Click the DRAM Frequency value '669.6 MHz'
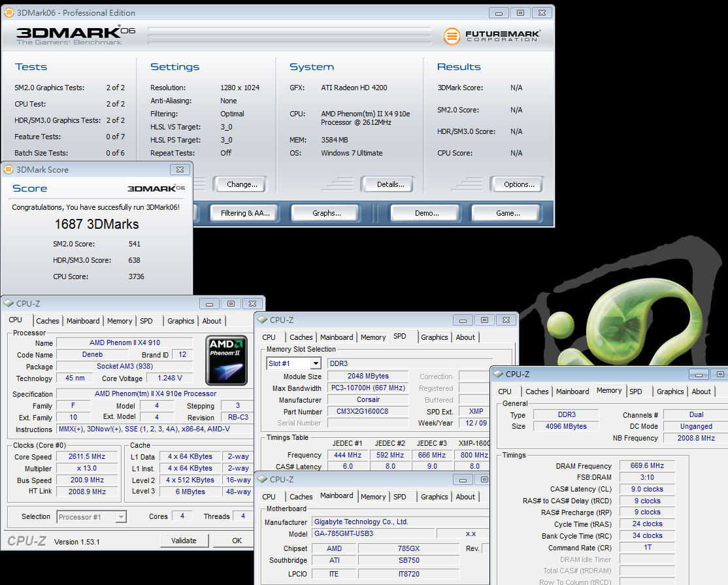Screen dimensions: 728x585 [x=647, y=465]
